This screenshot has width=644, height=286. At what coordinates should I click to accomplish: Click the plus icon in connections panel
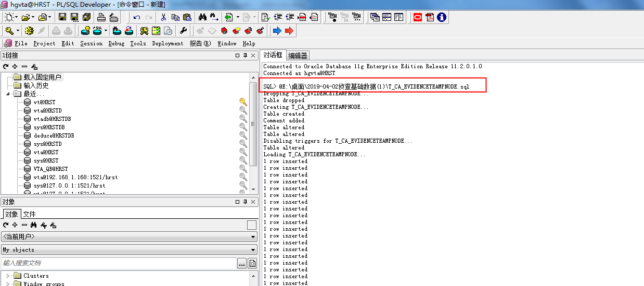(15, 67)
